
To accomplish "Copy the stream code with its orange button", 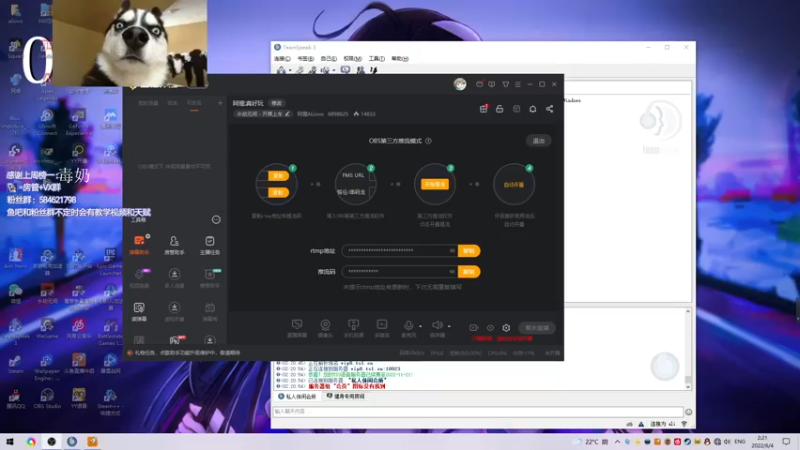I will tap(469, 271).
